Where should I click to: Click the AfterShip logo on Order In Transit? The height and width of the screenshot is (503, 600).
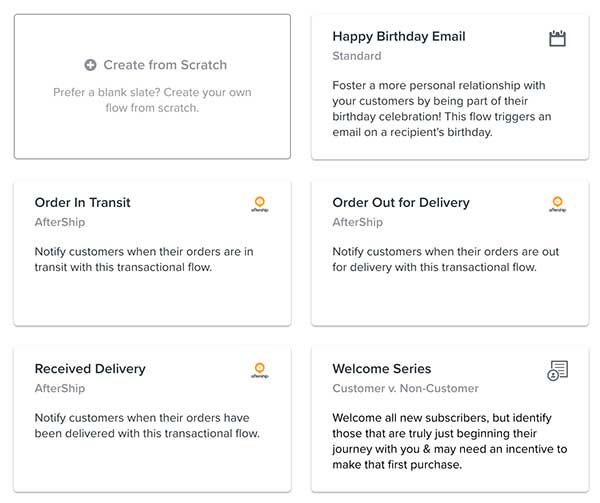pyautogui.click(x=260, y=204)
